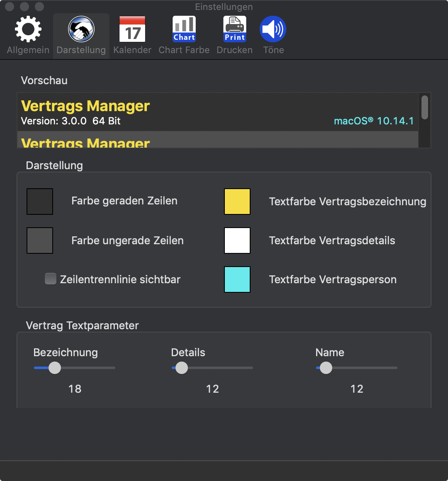448x481 pixels.
Task: Click the Bezeichnung value 18
Action: point(75,389)
